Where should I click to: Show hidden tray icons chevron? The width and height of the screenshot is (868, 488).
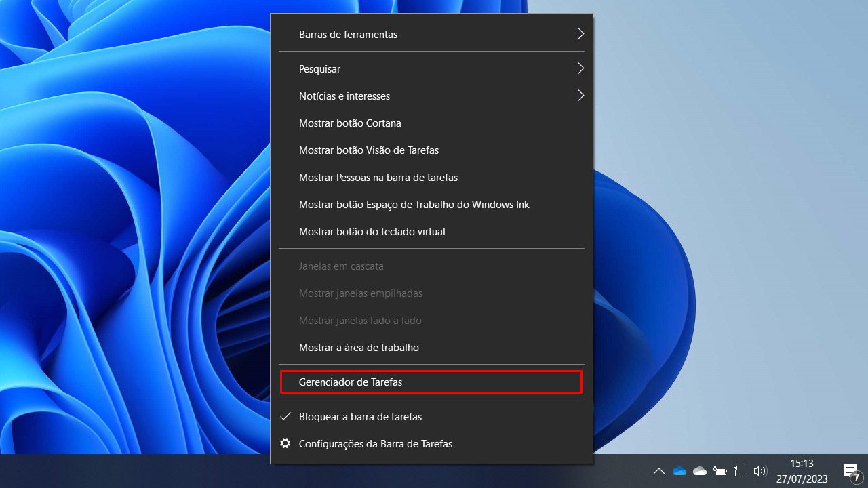[x=658, y=471]
